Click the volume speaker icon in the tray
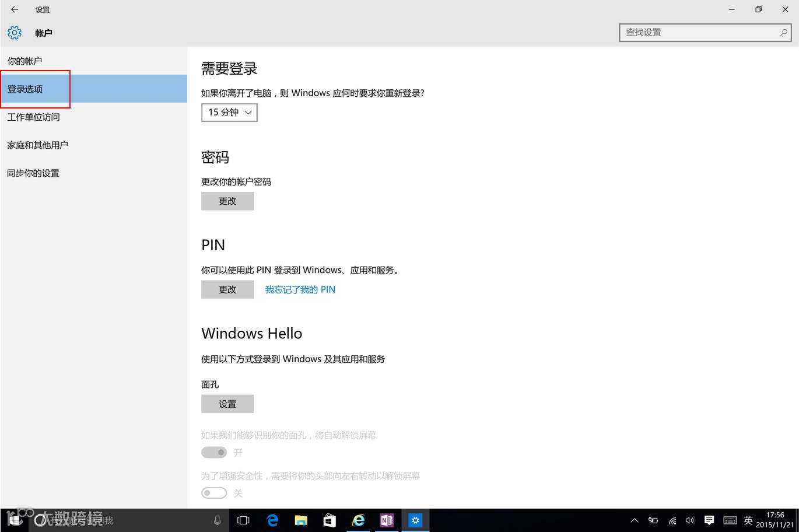This screenshot has width=799, height=532. pyautogui.click(x=691, y=520)
